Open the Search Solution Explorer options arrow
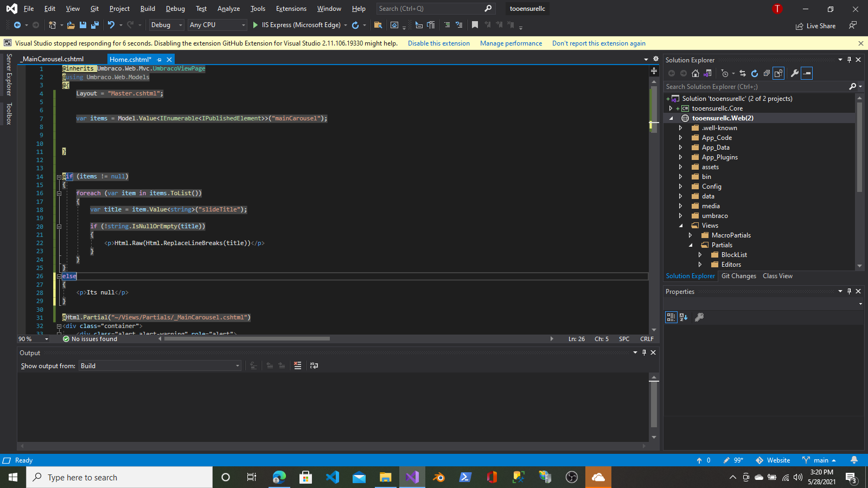The height and width of the screenshot is (488, 868). pos(860,87)
